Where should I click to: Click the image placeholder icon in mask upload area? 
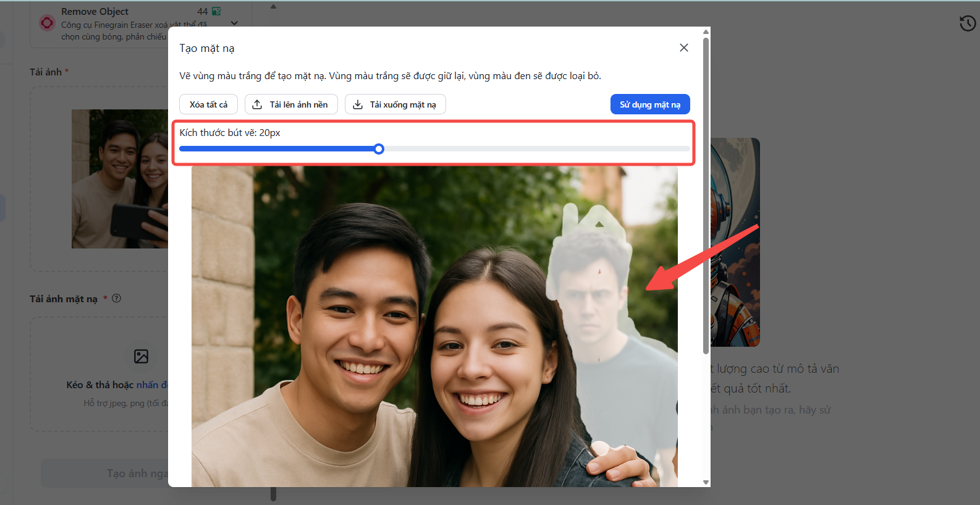pos(141,356)
